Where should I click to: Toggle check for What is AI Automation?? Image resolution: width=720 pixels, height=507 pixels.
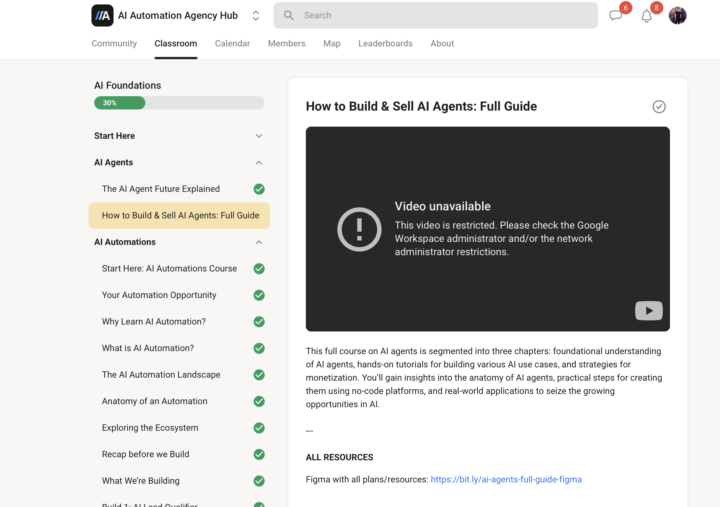pos(259,348)
